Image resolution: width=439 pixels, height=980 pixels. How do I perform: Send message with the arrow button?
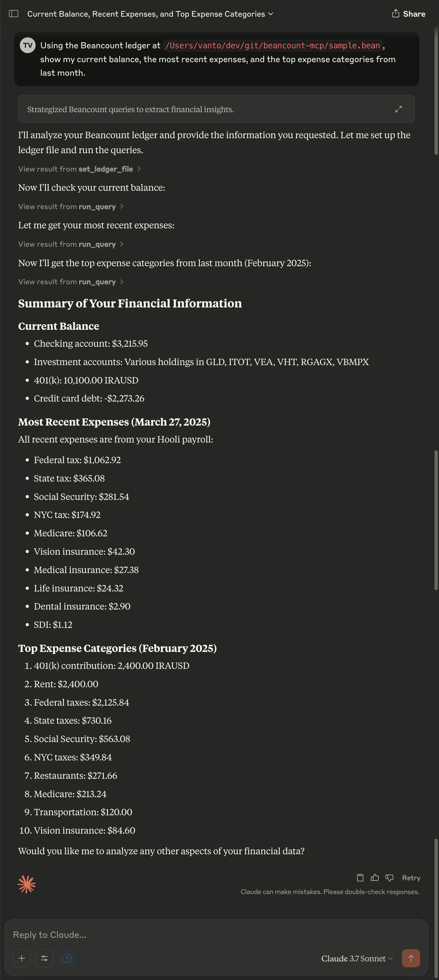coord(411,958)
